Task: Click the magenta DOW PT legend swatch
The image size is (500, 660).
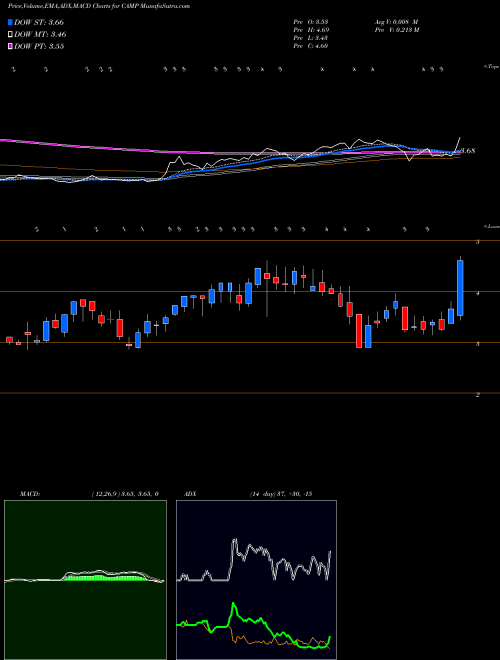Action: (x=10, y=47)
